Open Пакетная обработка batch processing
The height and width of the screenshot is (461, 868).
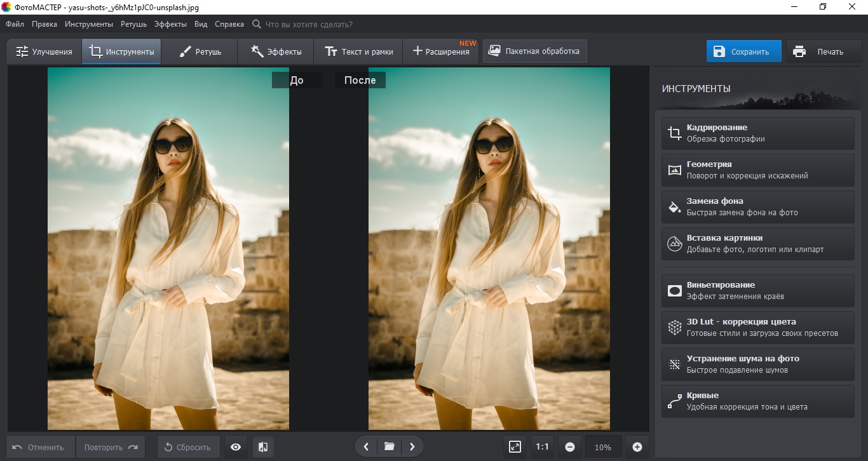(534, 51)
